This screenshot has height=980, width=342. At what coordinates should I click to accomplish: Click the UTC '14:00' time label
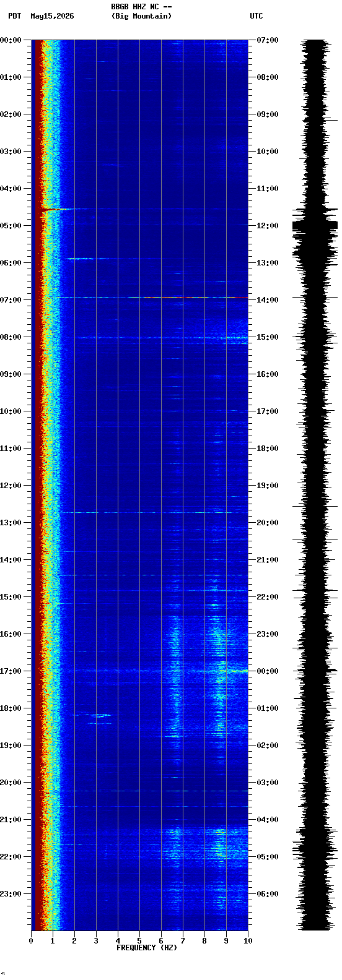click(268, 300)
